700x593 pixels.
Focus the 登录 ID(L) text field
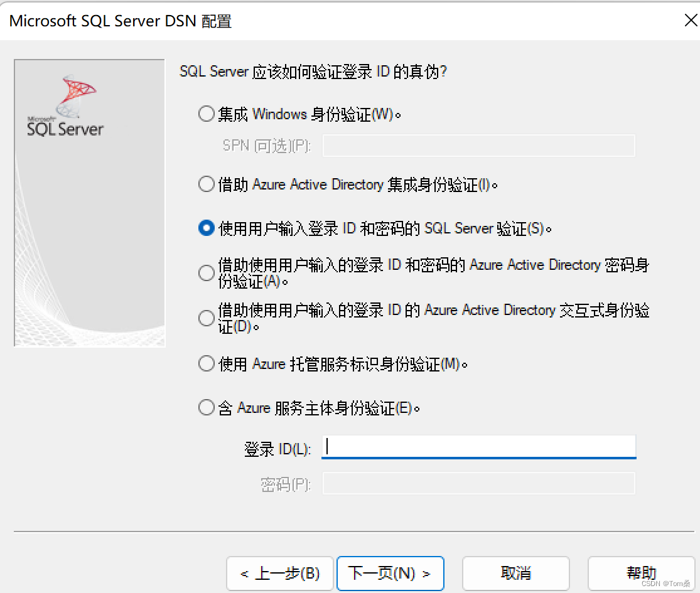478,447
